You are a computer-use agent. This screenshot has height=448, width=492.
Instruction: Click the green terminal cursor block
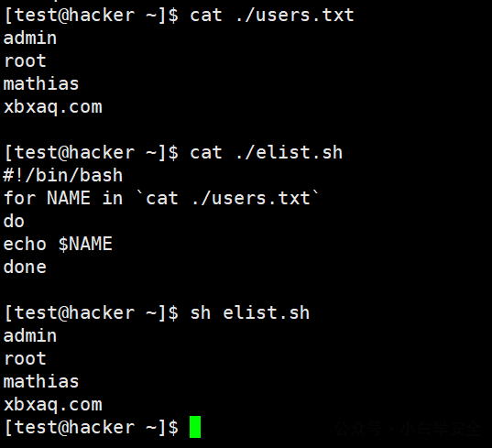(x=195, y=427)
